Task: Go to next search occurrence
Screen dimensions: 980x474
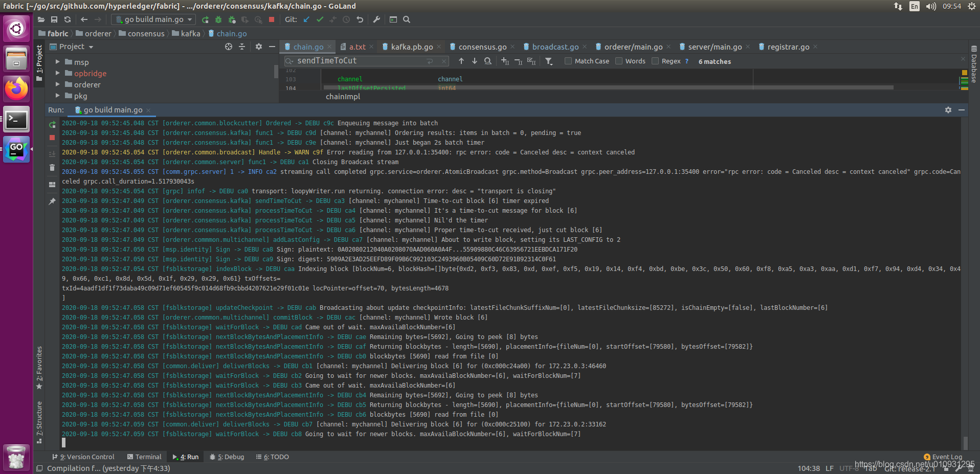Action: [x=475, y=61]
